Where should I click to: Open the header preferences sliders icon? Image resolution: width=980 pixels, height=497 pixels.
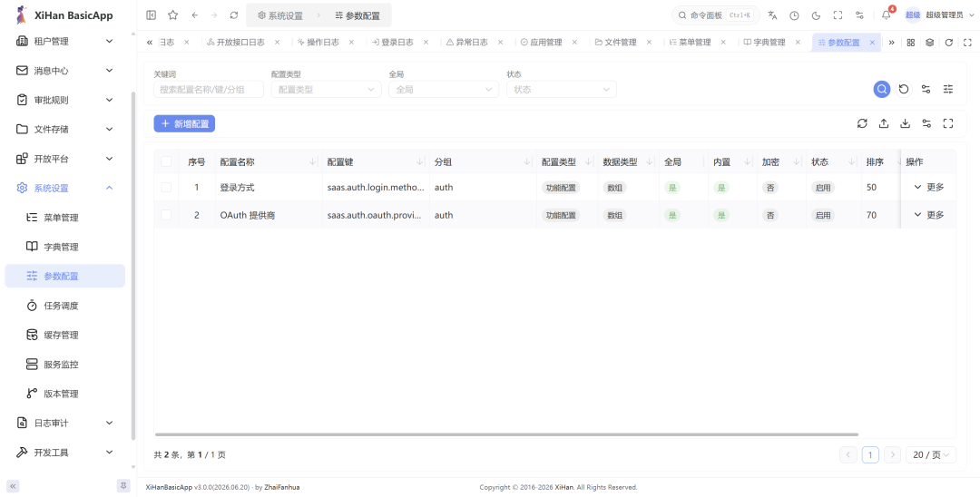(x=859, y=15)
